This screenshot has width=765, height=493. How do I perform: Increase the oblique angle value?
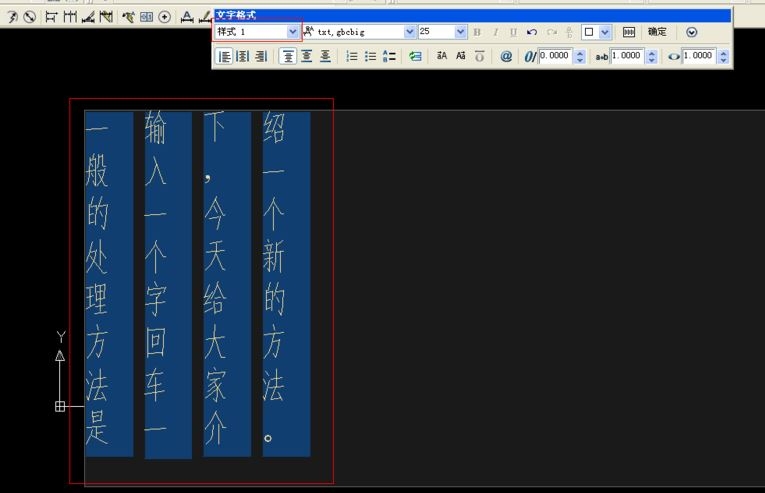(580, 53)
